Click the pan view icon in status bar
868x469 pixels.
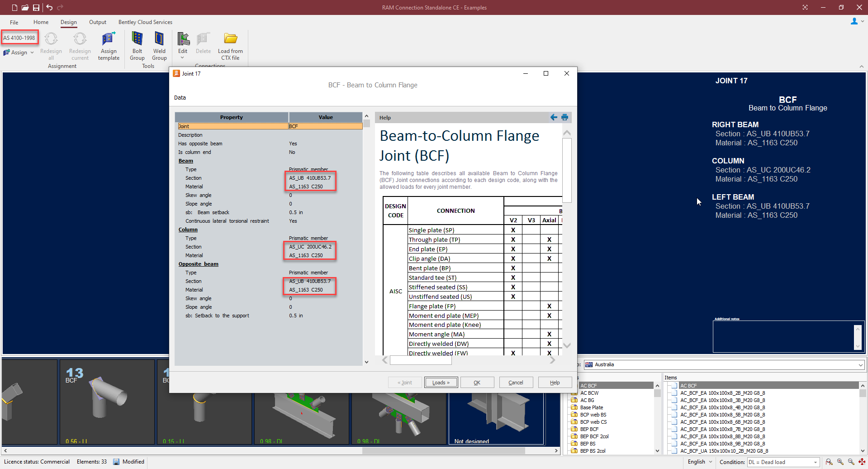tap(862, 462)
